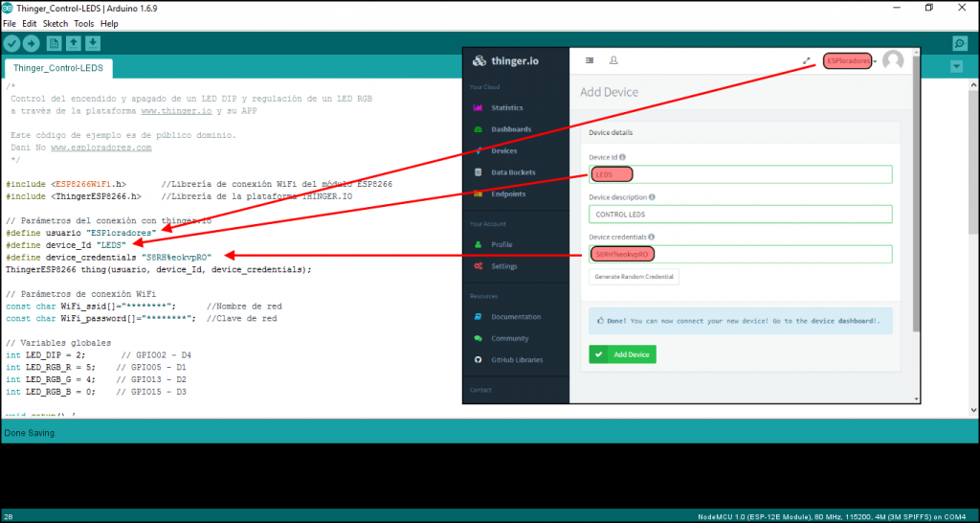Open the sketch tab dropdown arrow

point(956,66)
